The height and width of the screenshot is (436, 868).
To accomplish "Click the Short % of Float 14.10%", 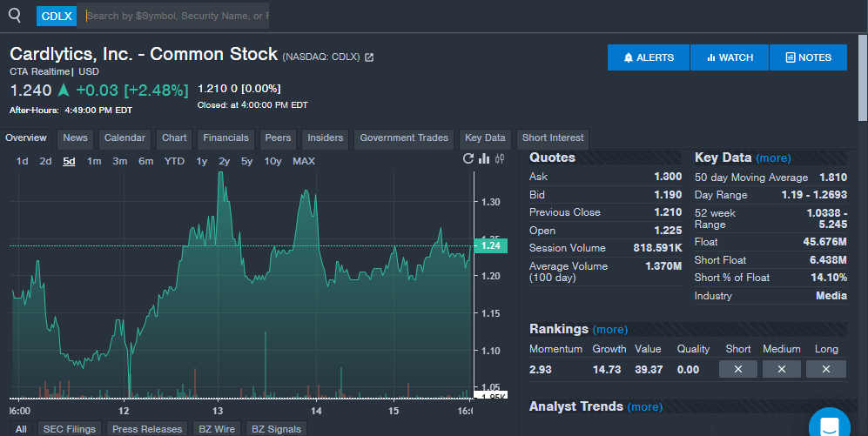I will tap(829, 278).
